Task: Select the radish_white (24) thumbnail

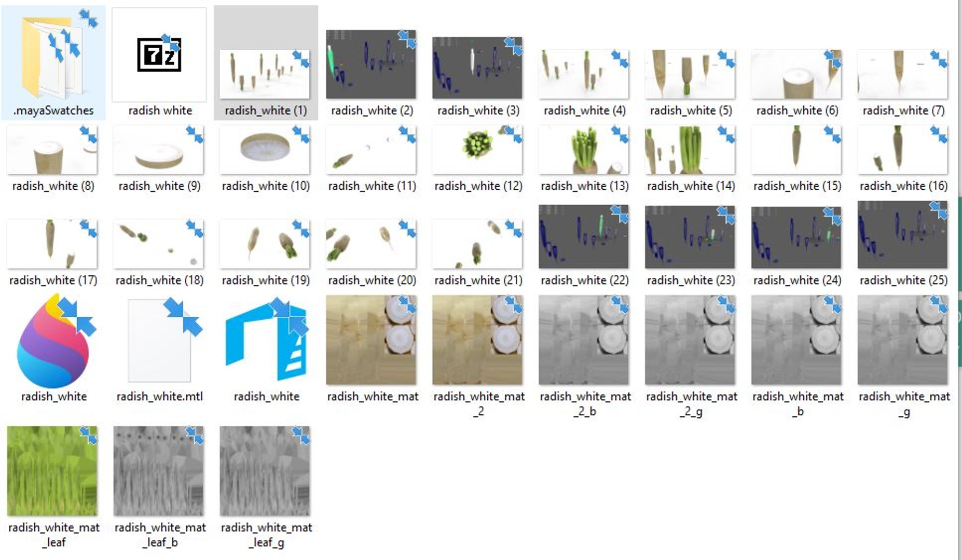Action: click(796, 237)
